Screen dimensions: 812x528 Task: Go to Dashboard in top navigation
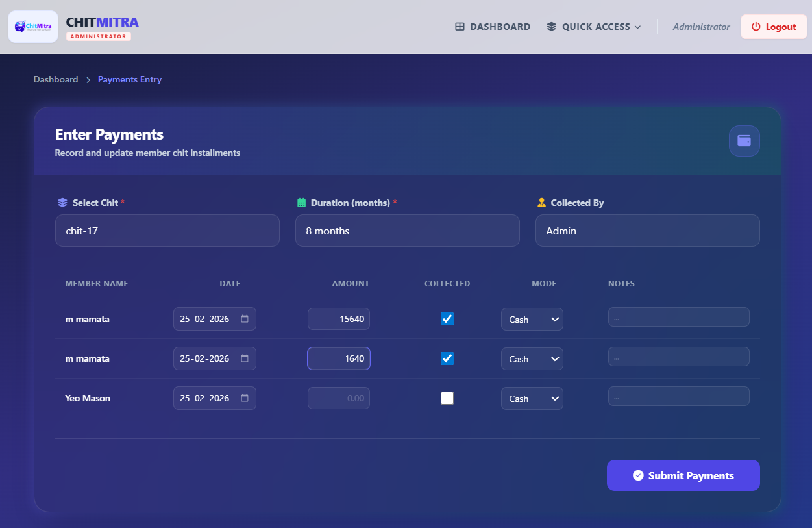(493, 27)
